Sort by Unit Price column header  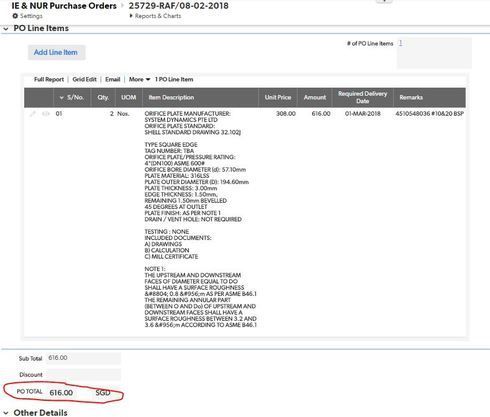coord(278,97)
